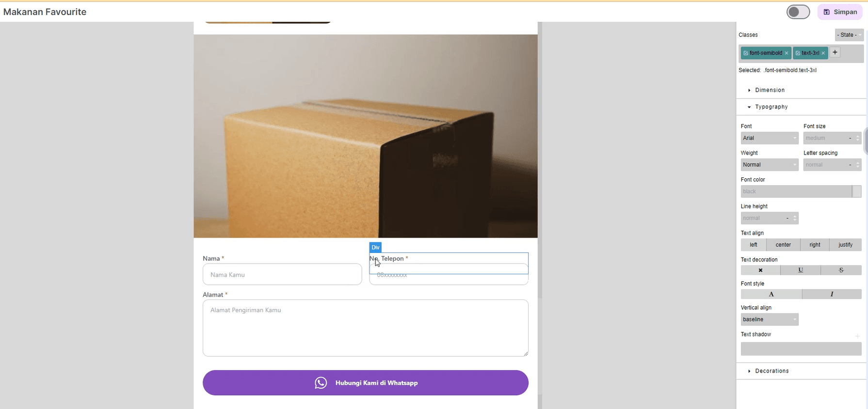Click Hubungi Kami di Whatsapp button
The height and width of the screenshot is (409, 868).
(x=365, y=383)
